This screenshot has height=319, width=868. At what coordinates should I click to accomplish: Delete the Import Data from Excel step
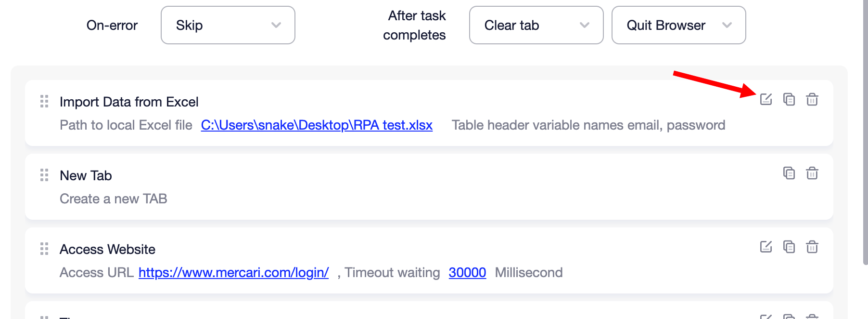pos(812,100)
